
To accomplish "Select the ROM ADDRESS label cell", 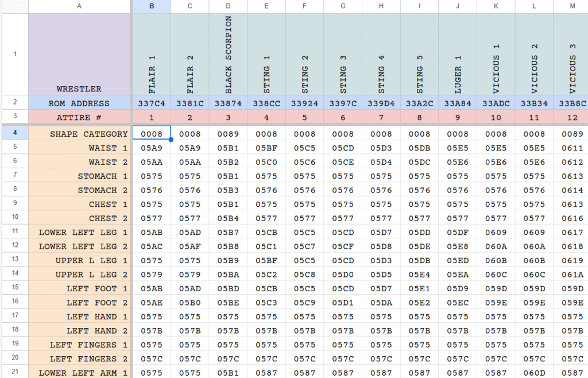I will [79, 103].
